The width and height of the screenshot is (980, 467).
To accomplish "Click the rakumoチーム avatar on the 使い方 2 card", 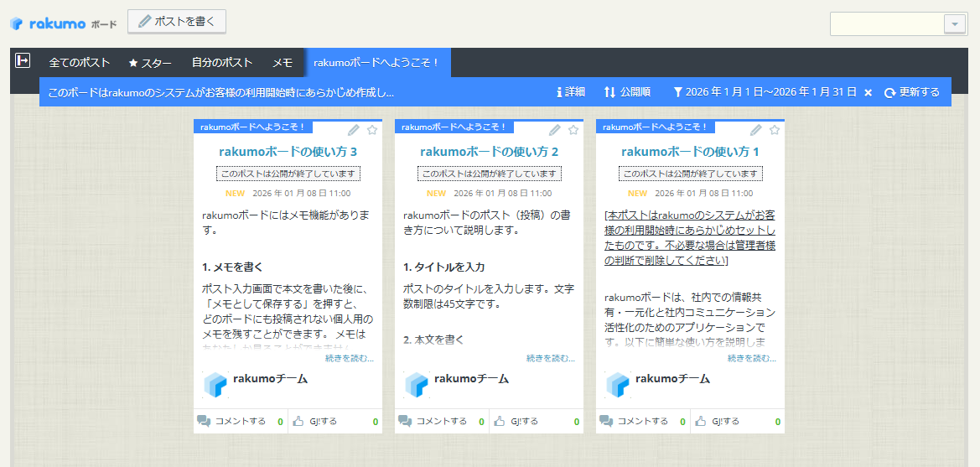I will tap(417, 385).
